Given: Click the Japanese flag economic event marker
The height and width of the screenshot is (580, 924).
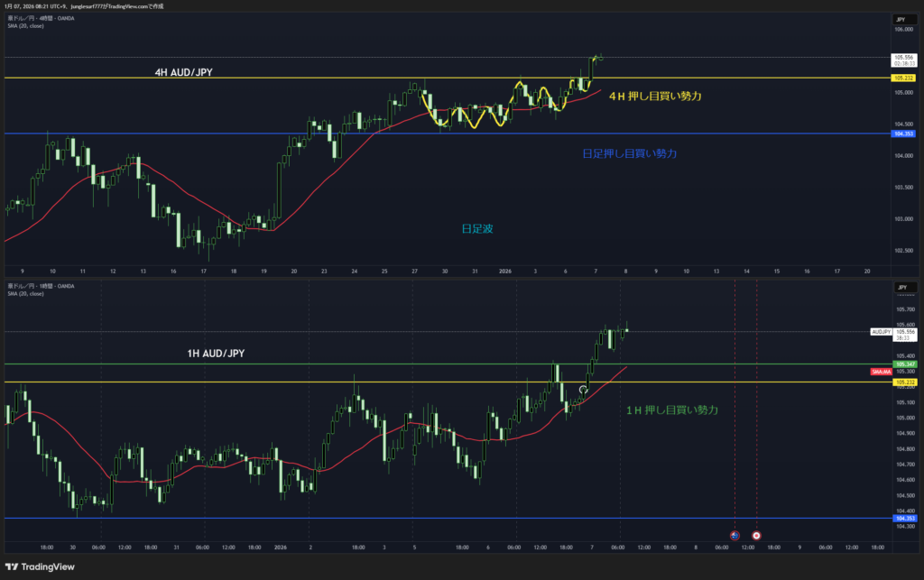Looking at the screenshot, I should pyautogui.click(x=756, y=536).
